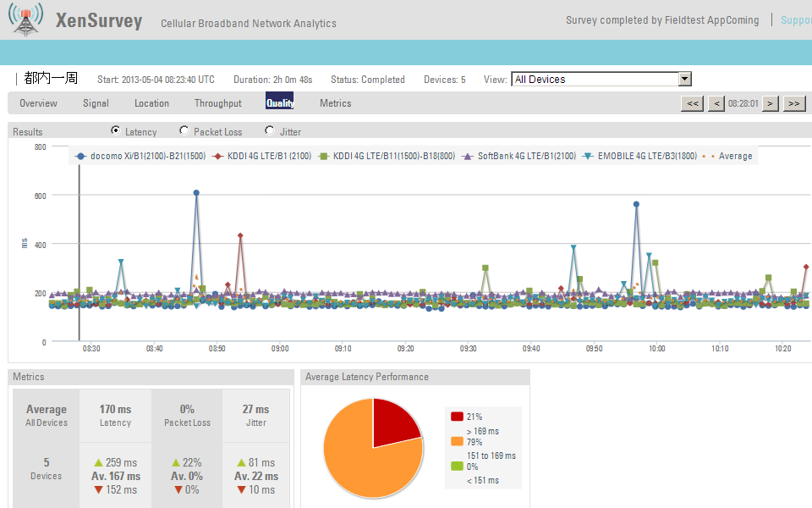The height and width of the screenshot is (508, 812).
Task: Click the docomo peak data point near 600 ms
Action: [196, 193]
